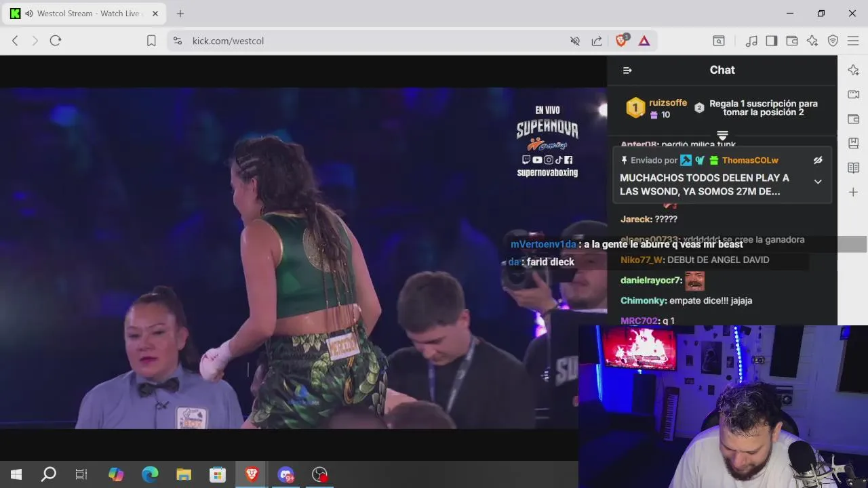868x488 pixels.
Task: Select the Westcol Stream browser tab
Action: [x=85, y=14]
